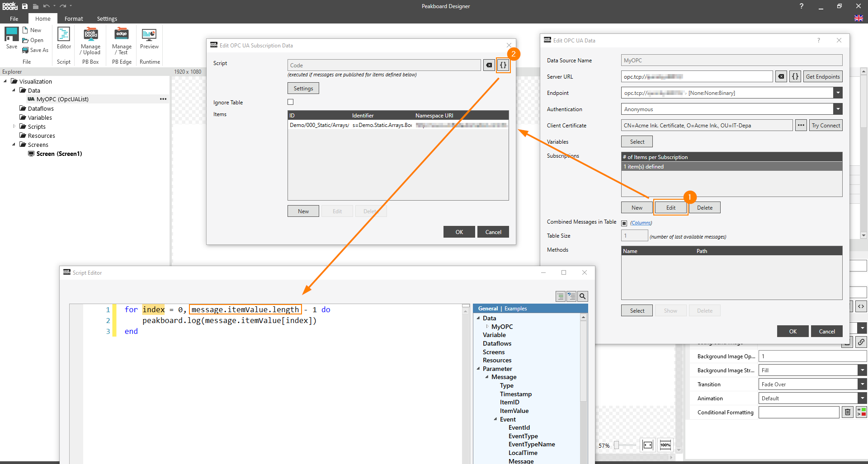This screenshot has height=464, width=868.
Task: Open the Script Editor from the ribbon
Action: coord(64,38)
